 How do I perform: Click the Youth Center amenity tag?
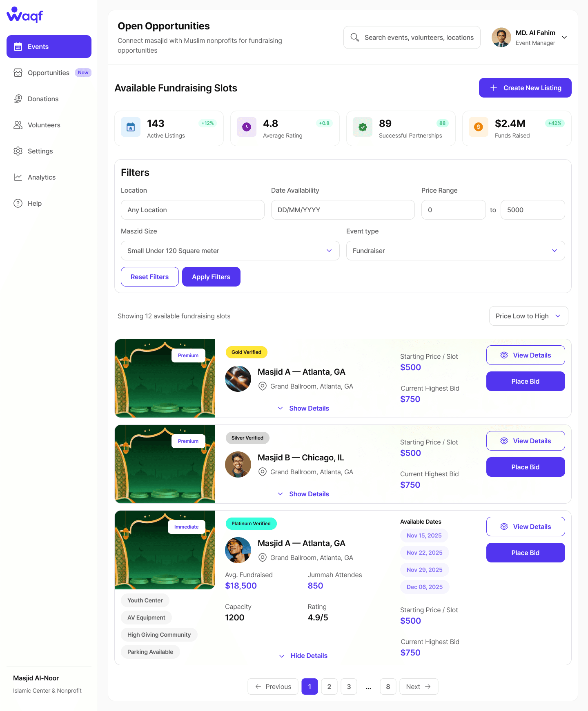click(145, 600)
